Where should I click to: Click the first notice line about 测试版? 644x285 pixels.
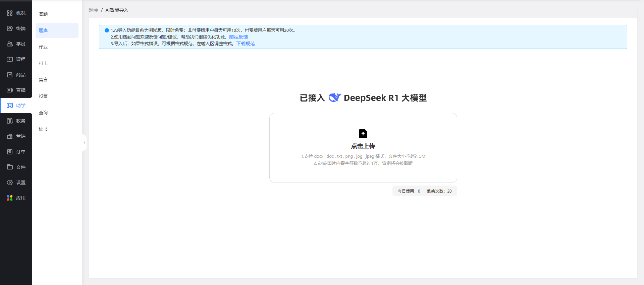tap(204, 30)
